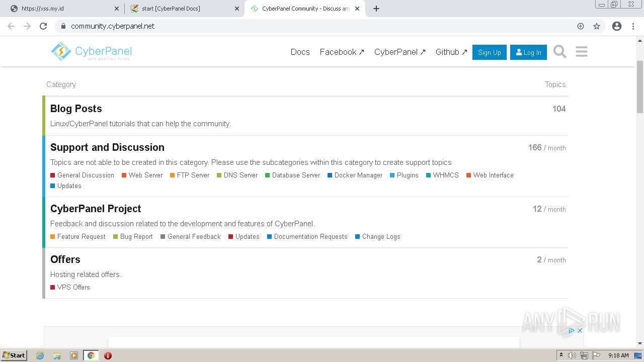The width and height of the screenshot is (644, 362).
Task: Open Internet Explorer from taskbar
Action: point(40,355)
